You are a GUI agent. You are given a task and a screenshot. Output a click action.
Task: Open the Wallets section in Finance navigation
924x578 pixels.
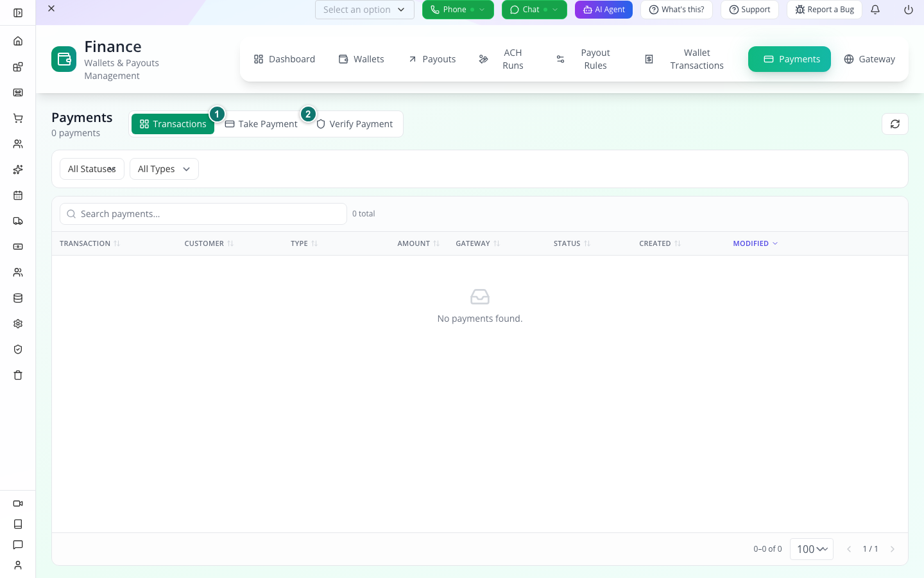(x=361, y=59)
